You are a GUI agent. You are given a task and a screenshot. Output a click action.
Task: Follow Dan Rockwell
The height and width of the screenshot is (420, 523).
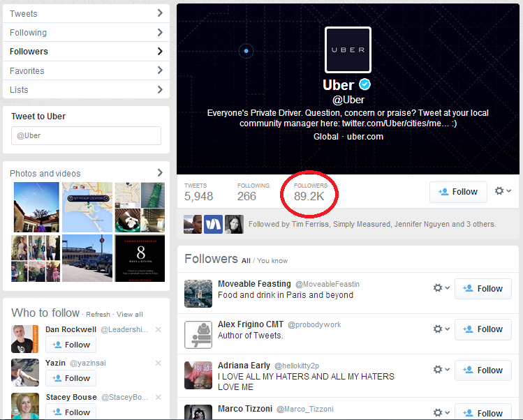[71, 345]
